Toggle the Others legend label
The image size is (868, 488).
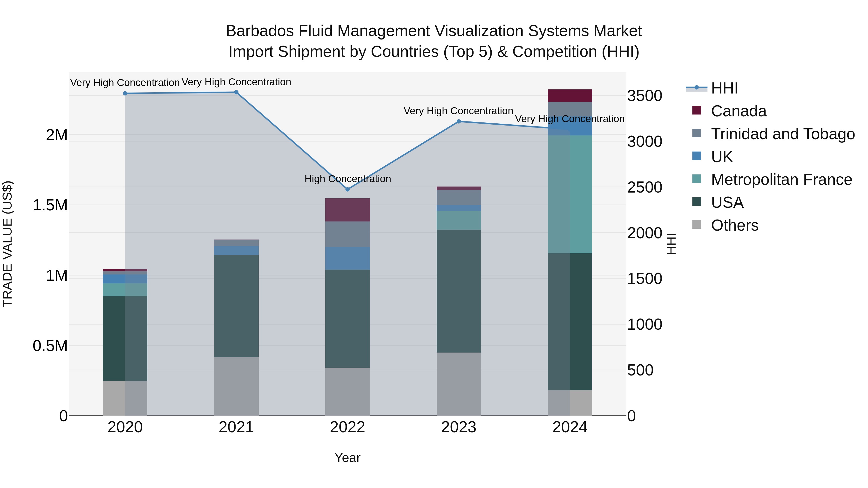735,225
